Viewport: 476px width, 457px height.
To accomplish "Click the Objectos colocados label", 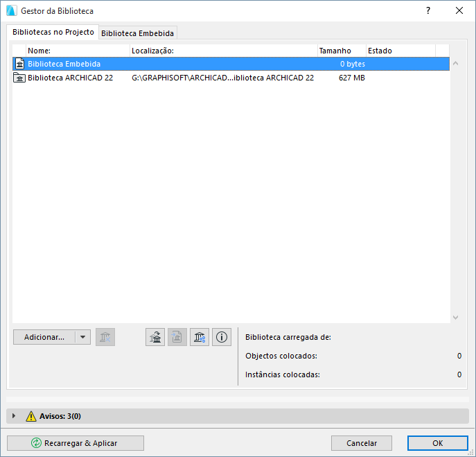I will point(281,356).
